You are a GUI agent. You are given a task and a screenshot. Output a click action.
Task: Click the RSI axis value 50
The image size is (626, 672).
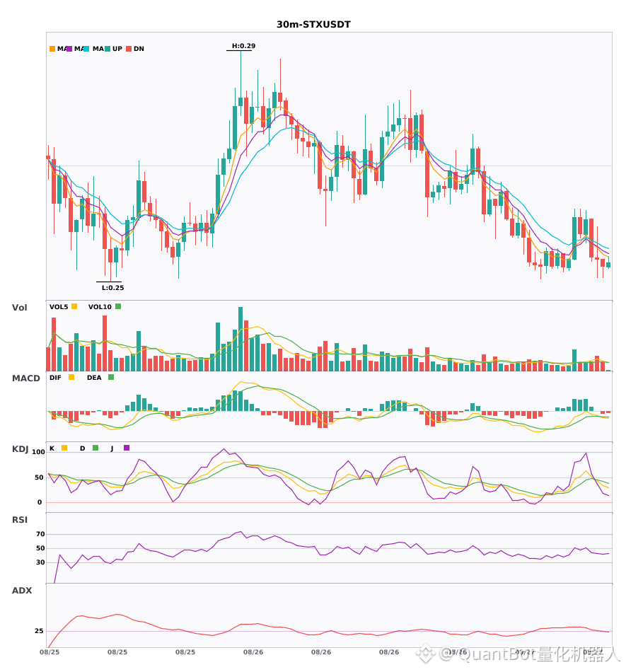pyautogui.click(x=40, y=548)
